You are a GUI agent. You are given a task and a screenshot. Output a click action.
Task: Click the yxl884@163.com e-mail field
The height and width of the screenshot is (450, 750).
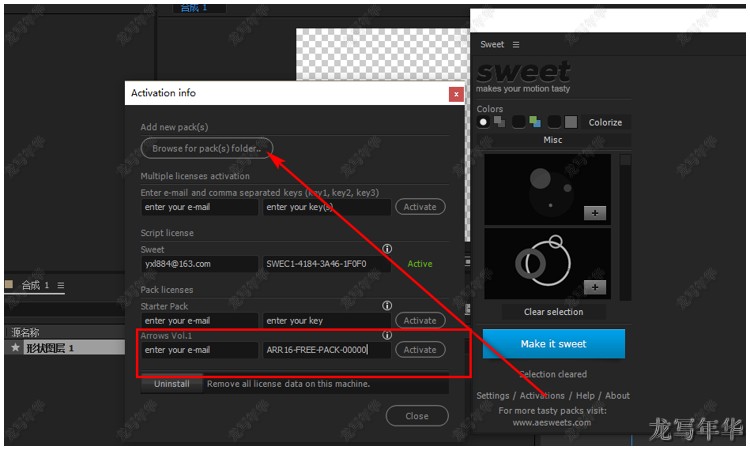pyautogui.click(x=199, y=264)
